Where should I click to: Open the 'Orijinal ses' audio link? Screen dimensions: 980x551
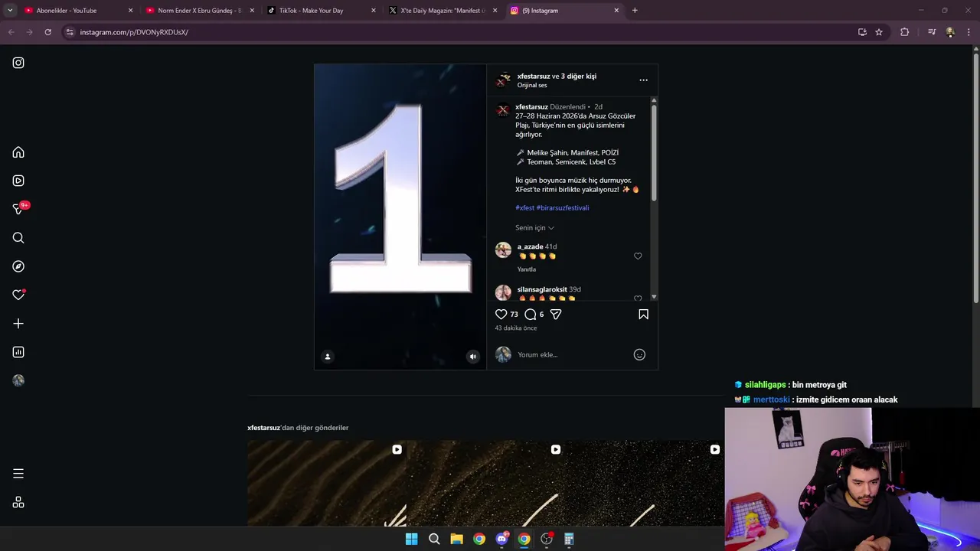pyautogui.click(x=532, y=85)
